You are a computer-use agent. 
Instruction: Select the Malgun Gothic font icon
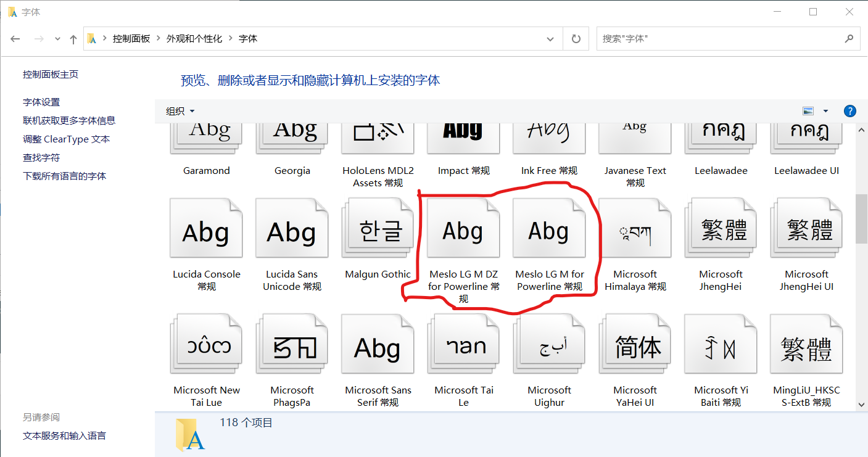click(378, 228)
